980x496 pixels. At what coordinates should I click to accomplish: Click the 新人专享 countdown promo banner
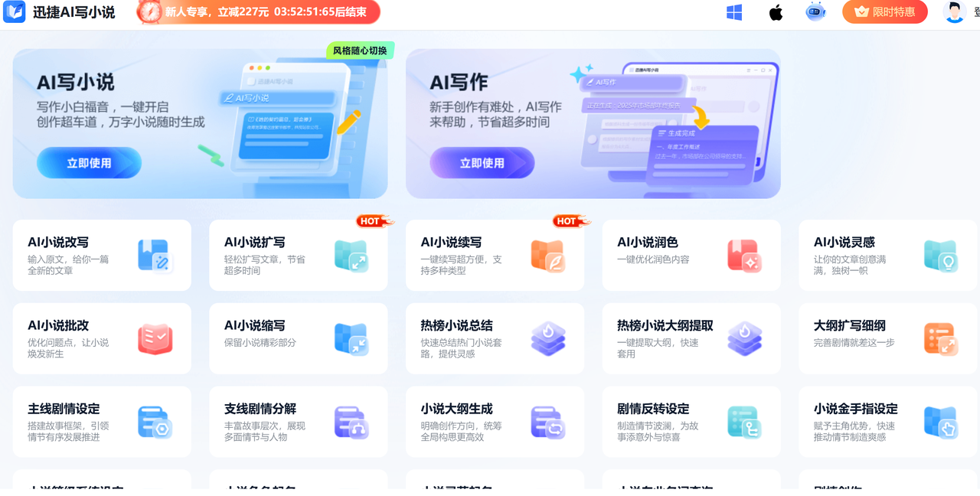pyautogui.click(x=259, y=11)
